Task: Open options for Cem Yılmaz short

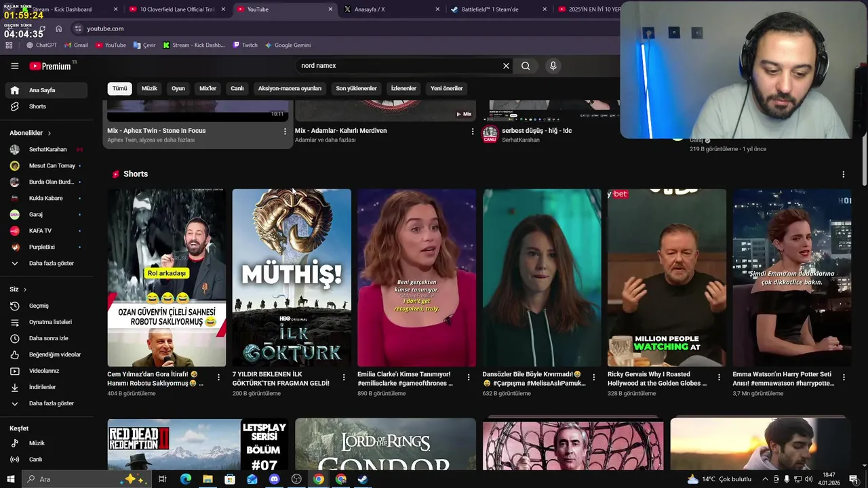Action: [218, 378]
